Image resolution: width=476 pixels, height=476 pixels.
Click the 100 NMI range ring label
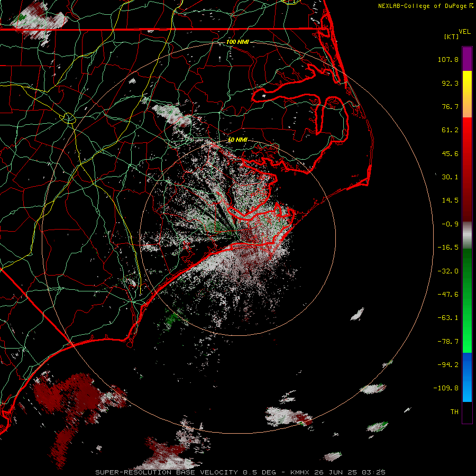(x=237, y=42)
